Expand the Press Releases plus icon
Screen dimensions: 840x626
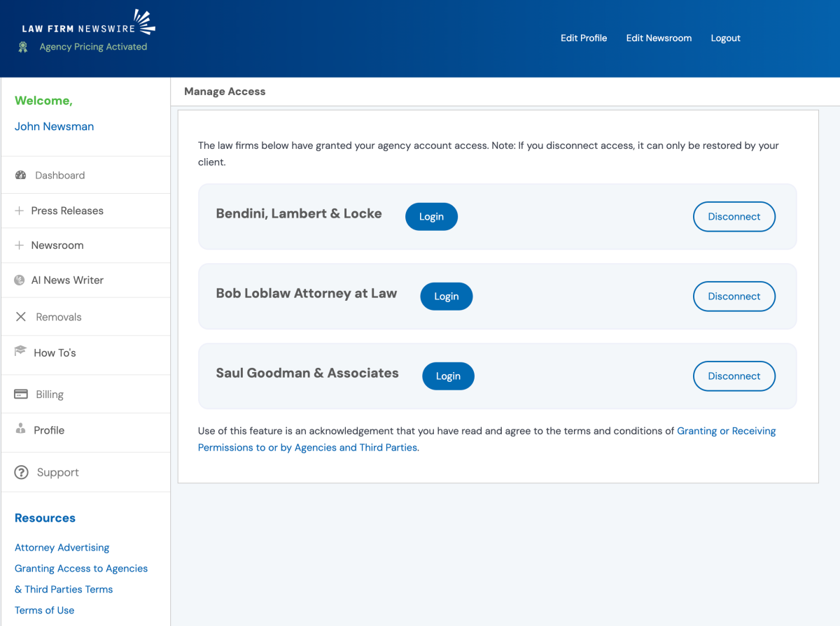(20, 211)
